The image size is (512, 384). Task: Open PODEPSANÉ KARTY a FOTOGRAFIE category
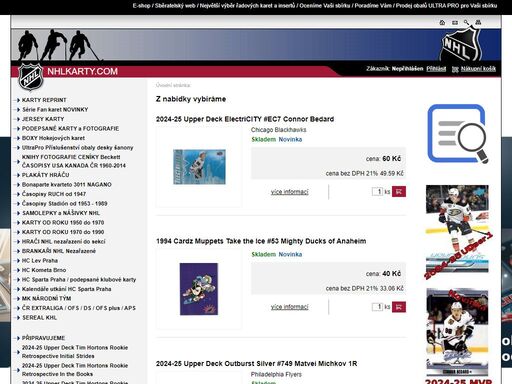[x=70, y=128]
